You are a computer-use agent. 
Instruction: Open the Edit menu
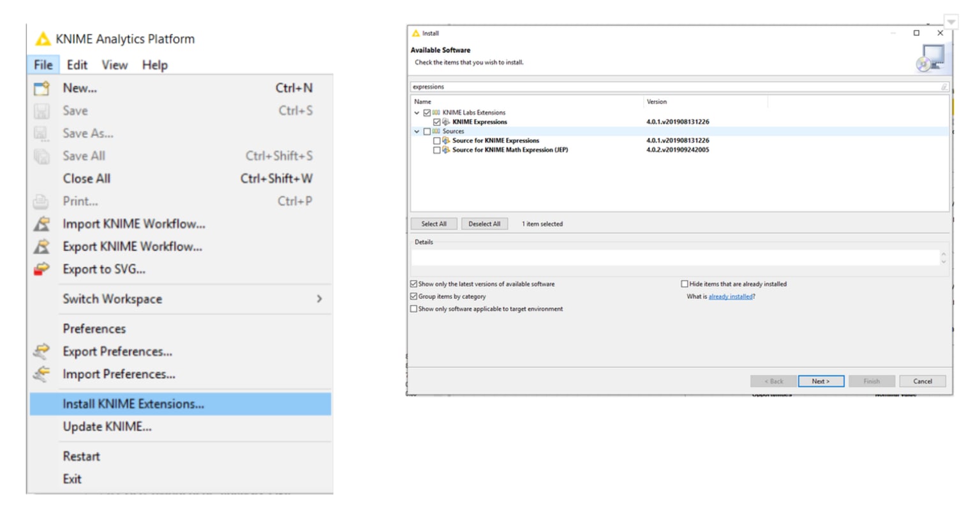[77, 65]
